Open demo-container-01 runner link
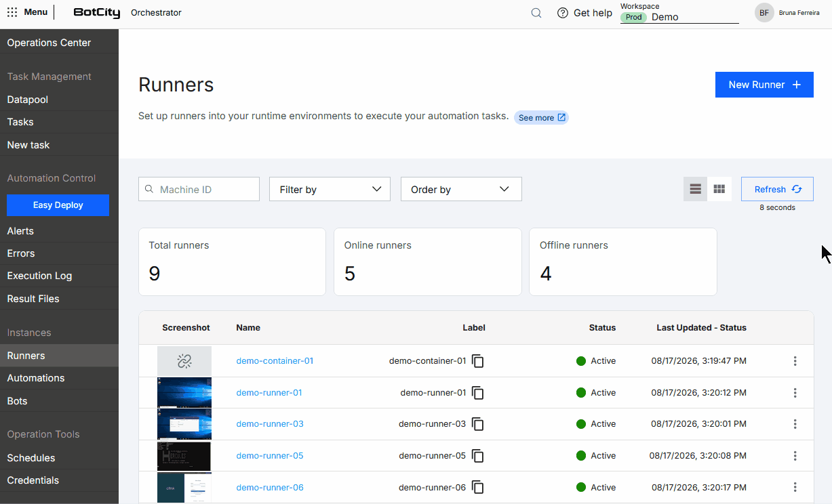Viewport: 832px width, 504px height. click(275, 361)
